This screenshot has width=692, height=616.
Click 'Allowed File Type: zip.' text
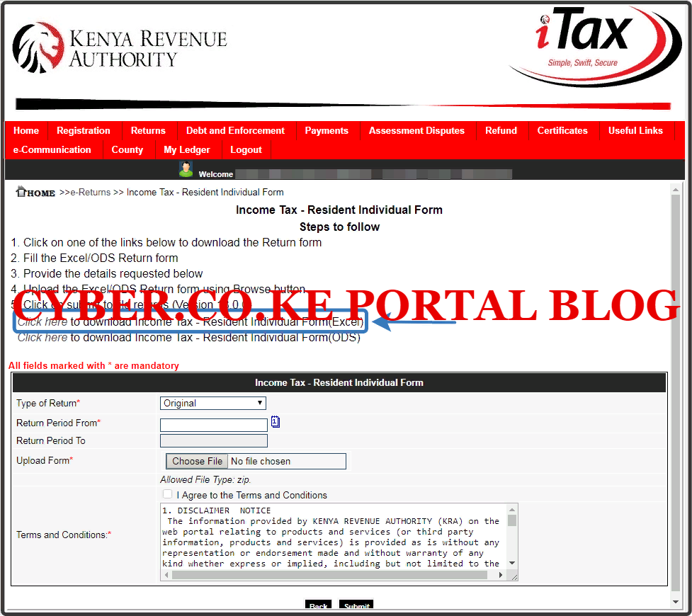(x=205, y=479)
